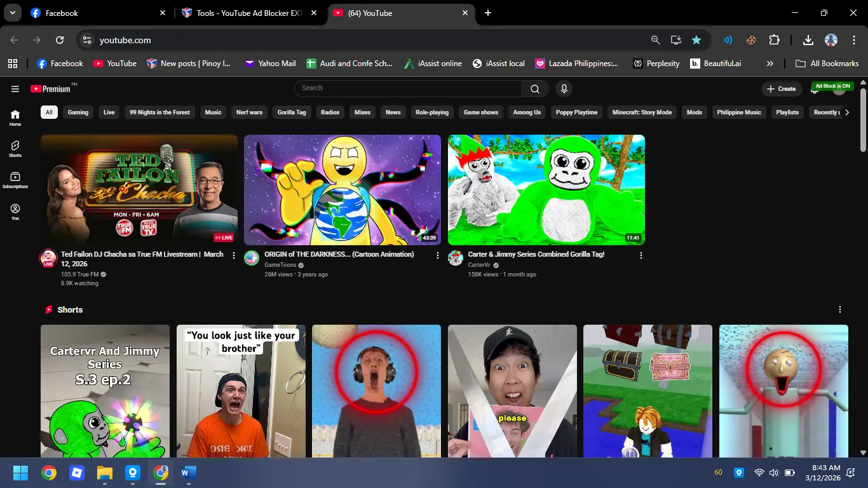The image size is (868, 488).
Task: Open the Windows Start menu
Action: coord(20,473)
